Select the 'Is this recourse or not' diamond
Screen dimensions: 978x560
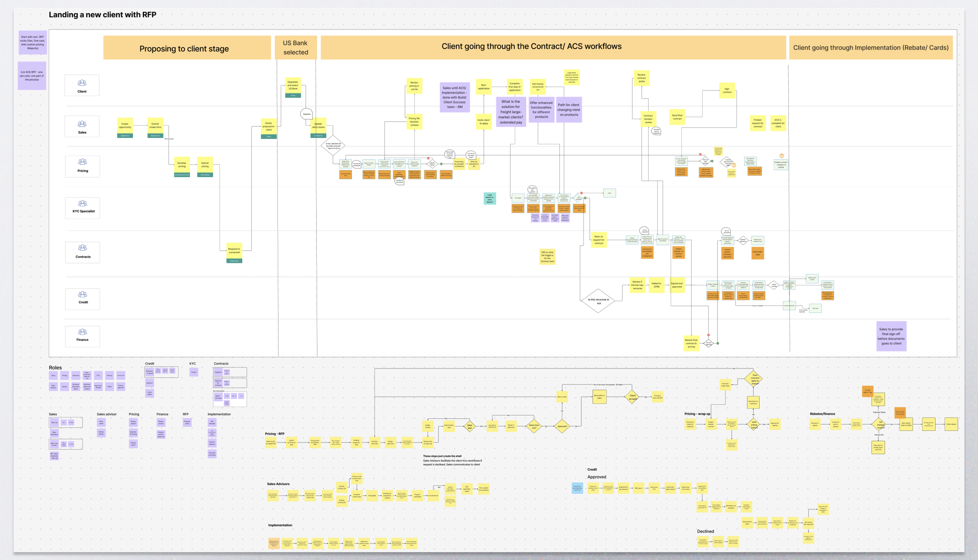(598, 301)
